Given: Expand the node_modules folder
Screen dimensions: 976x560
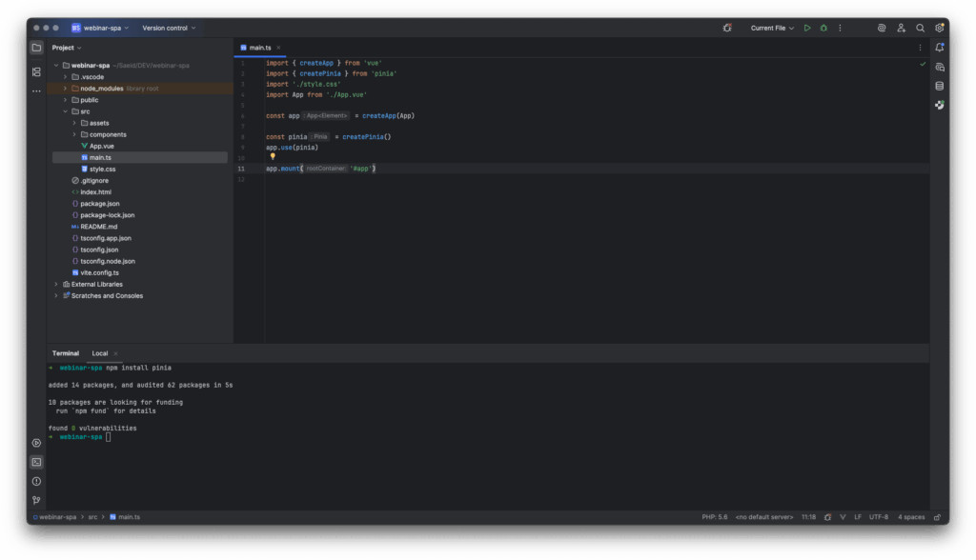Looking at the screenshot, I should tap(65, 89).
